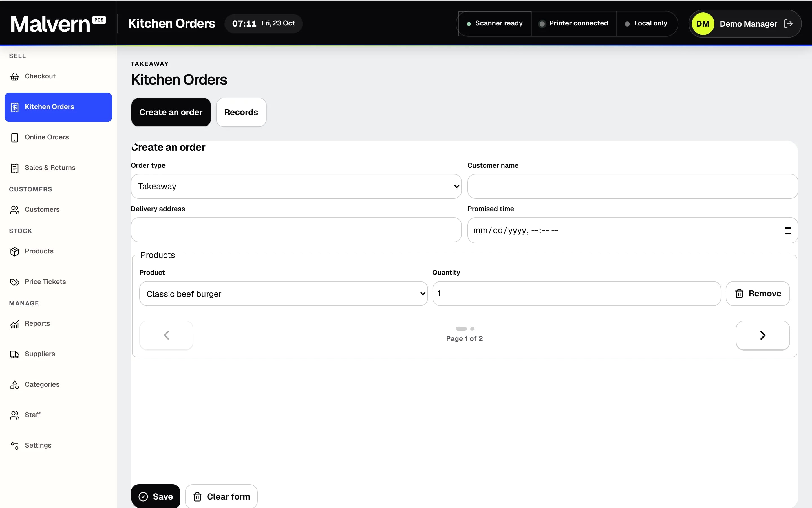Click Sales & Returns receipt icon
This screenshot has height=508, width=812.
14,168
